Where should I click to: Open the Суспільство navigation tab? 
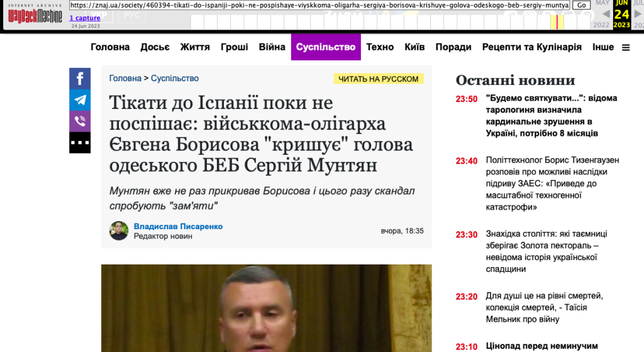point(326,47)
